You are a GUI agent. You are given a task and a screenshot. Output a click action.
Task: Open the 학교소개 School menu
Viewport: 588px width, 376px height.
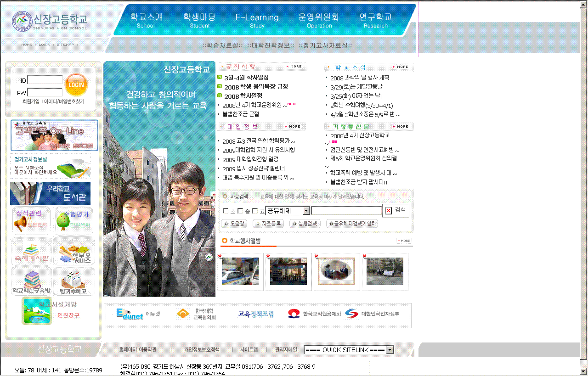146,20
